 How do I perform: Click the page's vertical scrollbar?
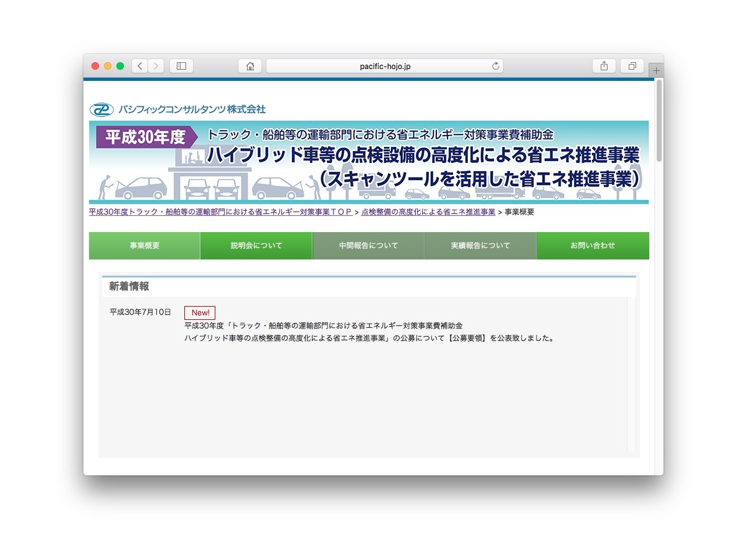659,121
